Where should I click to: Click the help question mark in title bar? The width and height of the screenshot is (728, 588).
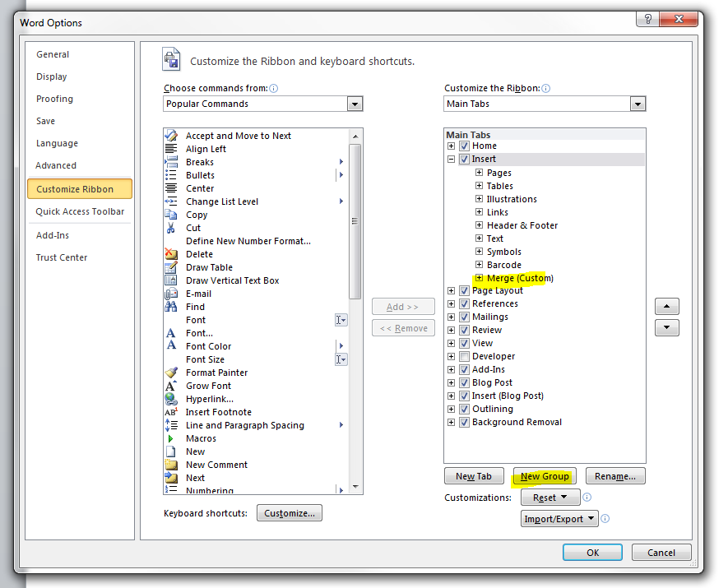(x=647, y=19)
